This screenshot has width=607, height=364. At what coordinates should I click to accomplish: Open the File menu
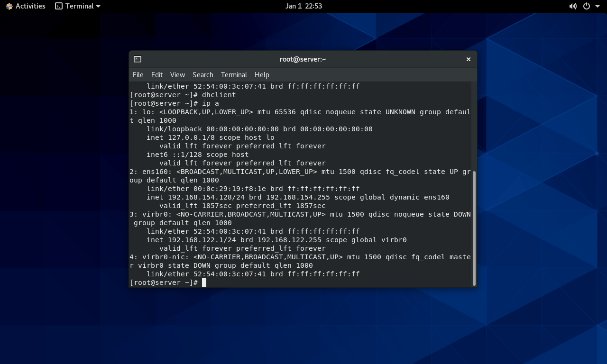[x=138, y=75]
